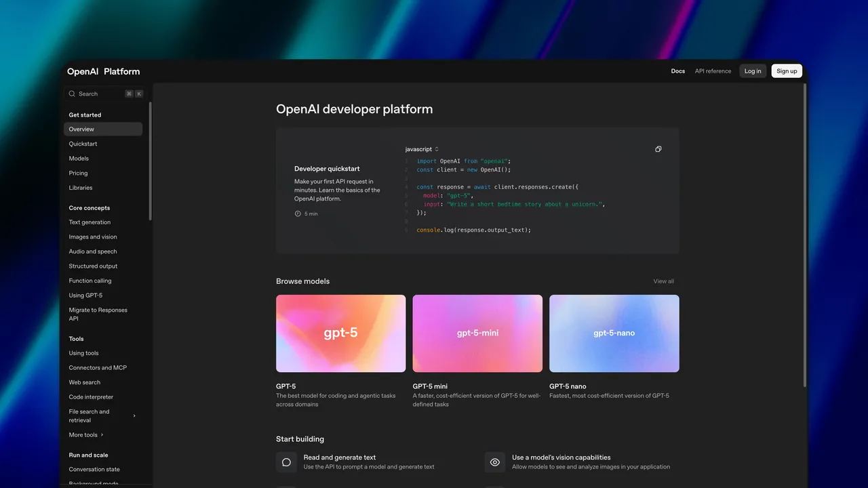Click the GPT-5 nano card title
This screenshot has width=868, height=488.
568,386
